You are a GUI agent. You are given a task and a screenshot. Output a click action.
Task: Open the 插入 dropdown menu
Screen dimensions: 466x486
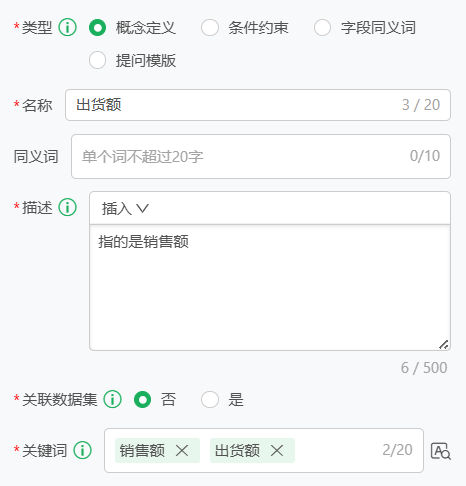(125, 209)
